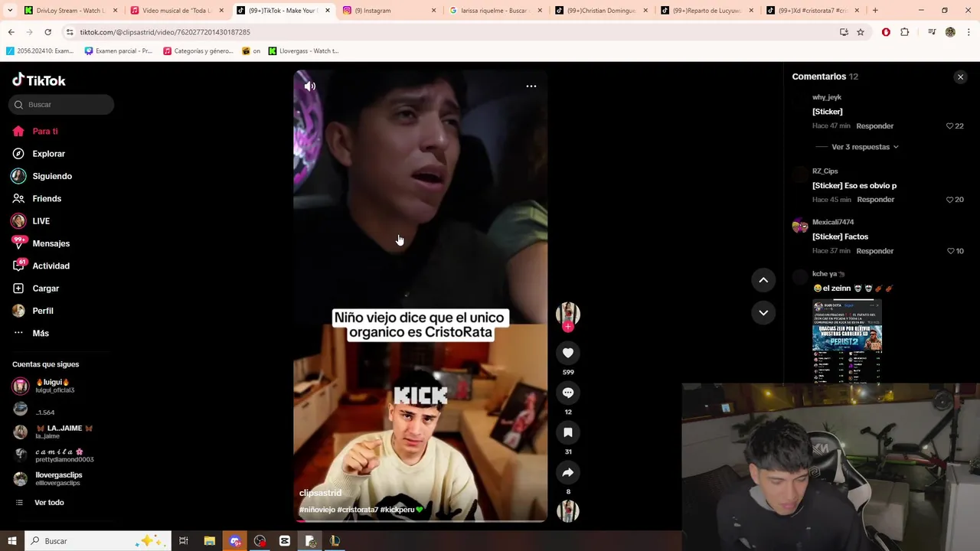The width and height of the screenshot is (980, 551).
Task: Reply to RZ_Cips's comment
Action: coord(876,200)
